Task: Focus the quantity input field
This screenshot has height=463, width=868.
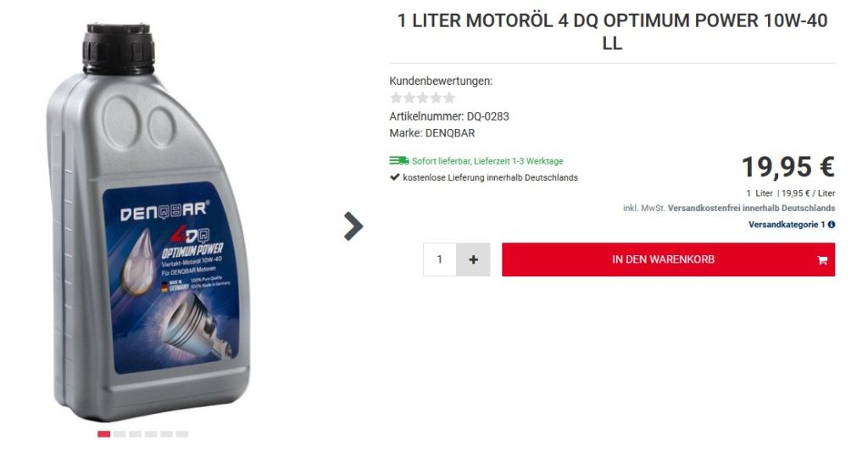Action: pyautogui.click(x=440, y=259)
